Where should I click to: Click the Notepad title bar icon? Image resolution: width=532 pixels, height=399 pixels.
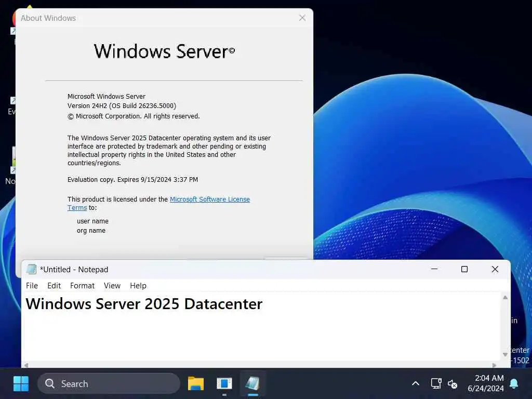[31, 270]
